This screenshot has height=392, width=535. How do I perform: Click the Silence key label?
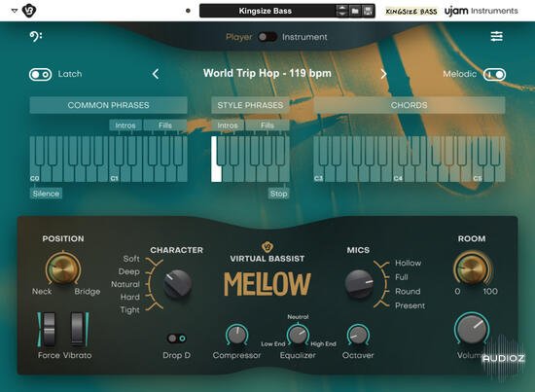(46, 194)
